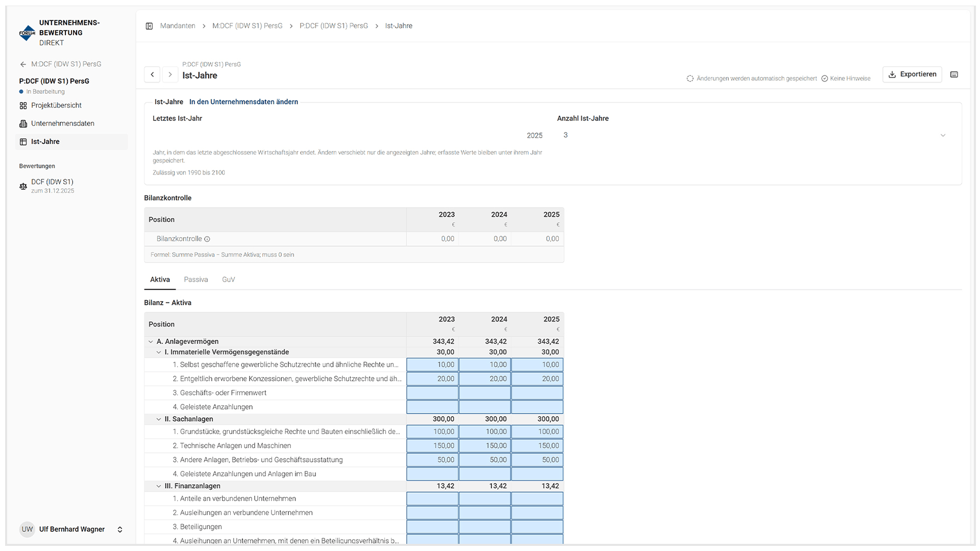Viewport: 980px width, 551px height.
Task: Switch to the GuV tab
Action: pos(229,280)
